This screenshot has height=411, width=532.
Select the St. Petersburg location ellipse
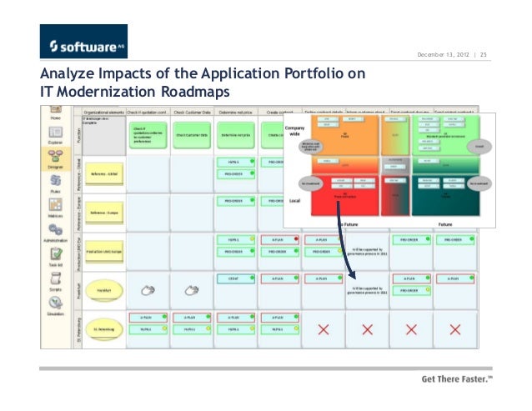coord(104,329)
